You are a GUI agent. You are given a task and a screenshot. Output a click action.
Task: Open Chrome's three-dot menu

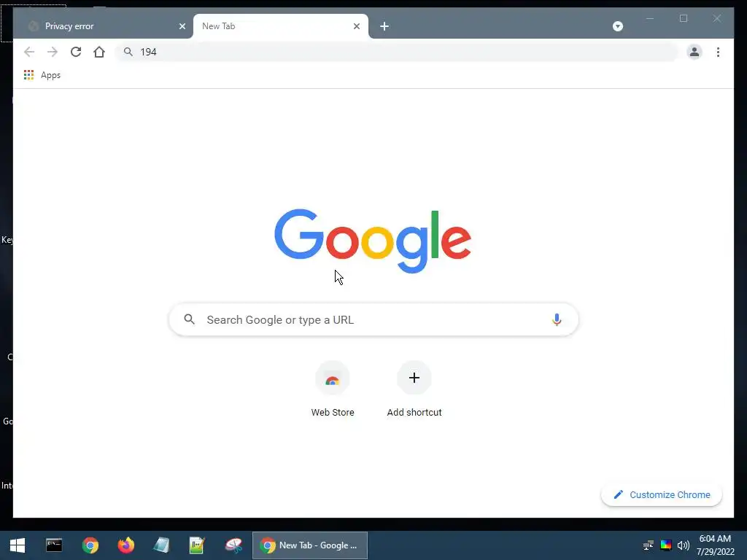718,52
